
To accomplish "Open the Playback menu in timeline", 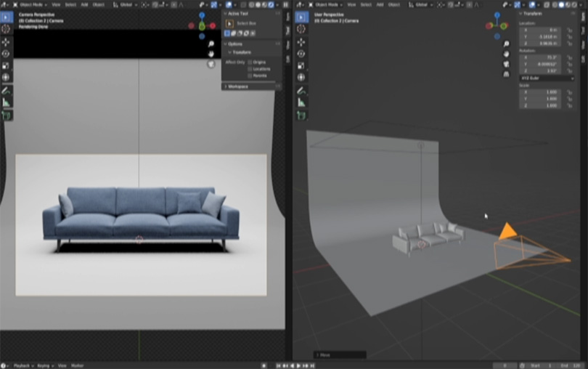I will [23, 365].
